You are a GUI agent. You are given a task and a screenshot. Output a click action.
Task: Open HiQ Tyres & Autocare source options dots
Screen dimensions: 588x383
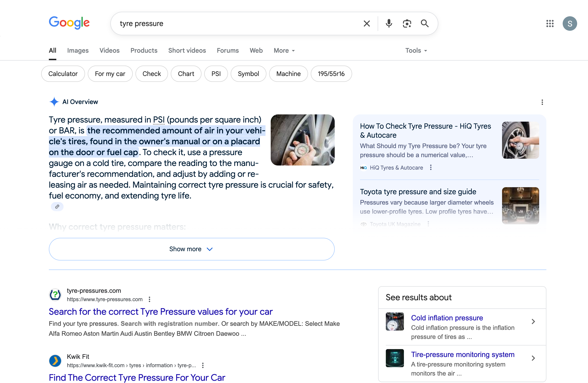431,168
